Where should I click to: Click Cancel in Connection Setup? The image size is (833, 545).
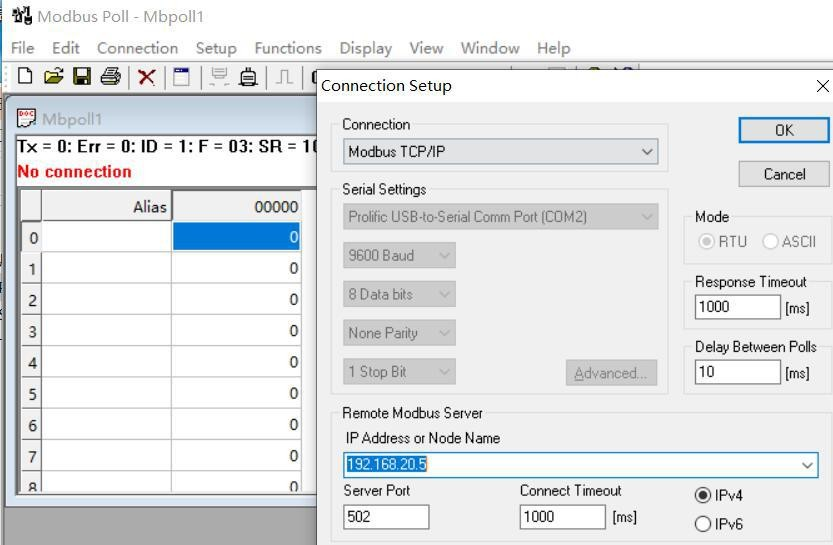pos(784,174)
